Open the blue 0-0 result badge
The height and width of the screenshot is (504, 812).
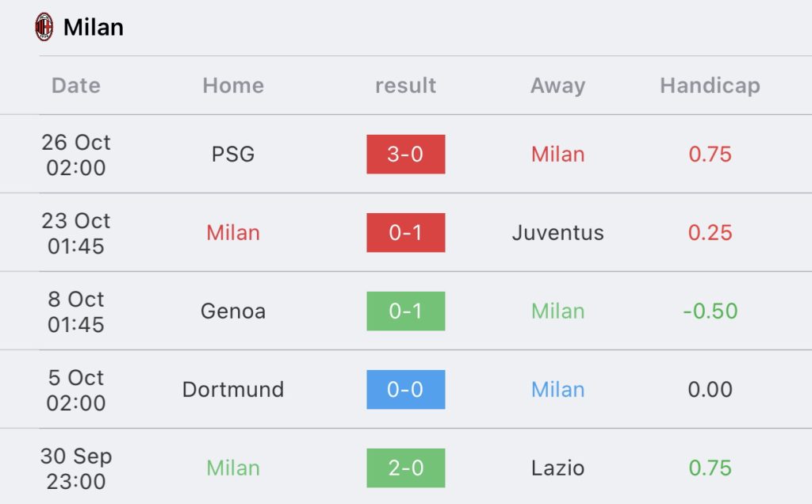coord(405,390)
